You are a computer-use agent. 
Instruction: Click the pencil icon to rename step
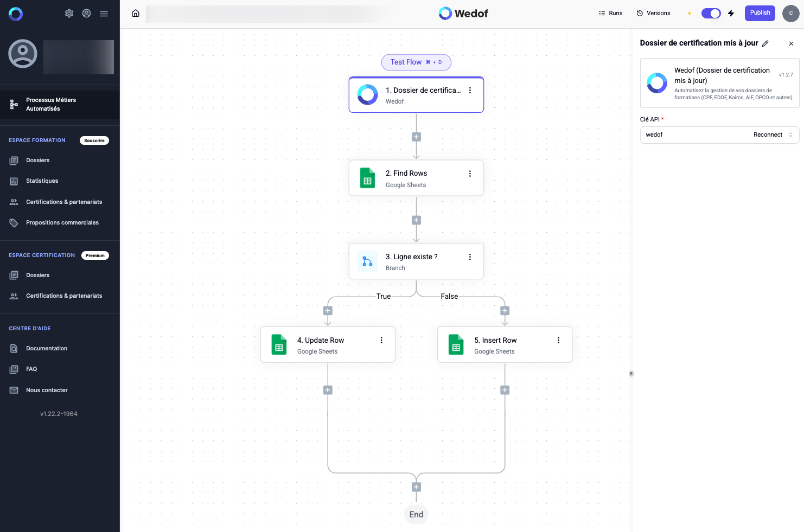tap(765, 43)
